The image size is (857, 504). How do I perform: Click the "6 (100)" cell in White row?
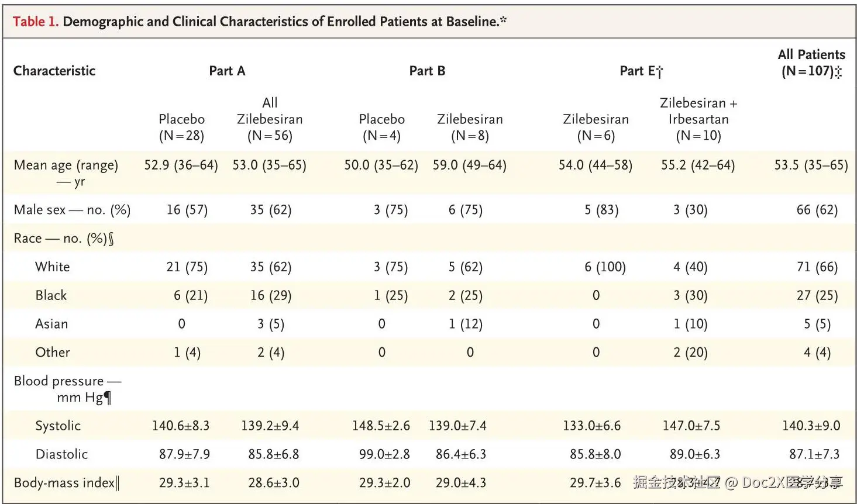(x=605, y=267)
